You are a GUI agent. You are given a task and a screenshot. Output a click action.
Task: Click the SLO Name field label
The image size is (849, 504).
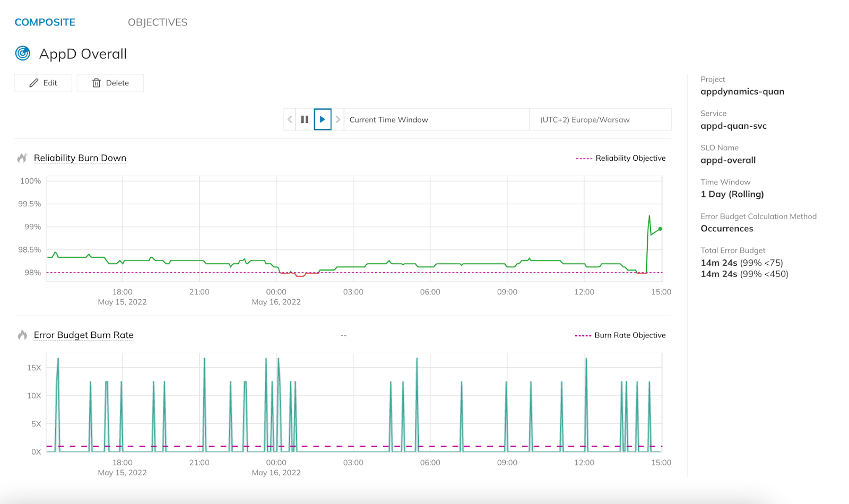point(720,148)
